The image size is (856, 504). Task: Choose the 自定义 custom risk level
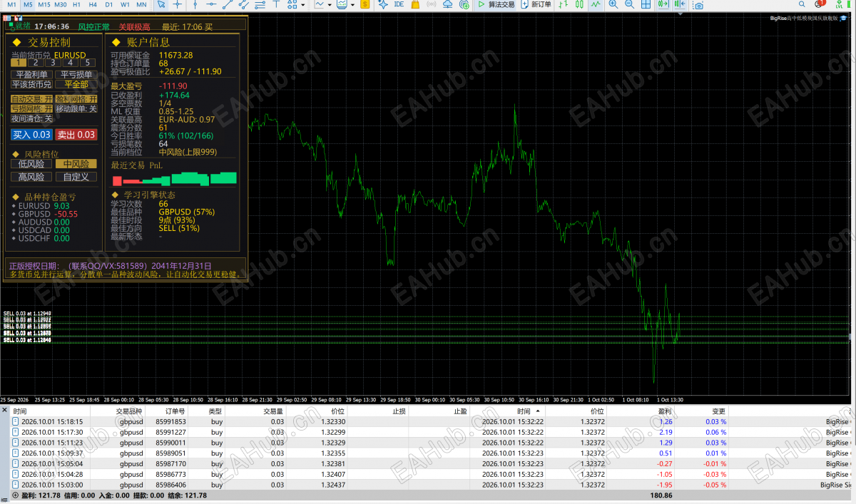76,177
